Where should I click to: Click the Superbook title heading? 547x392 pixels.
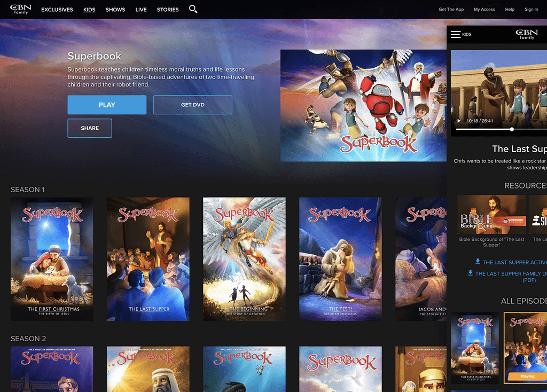tap(94, 56)
